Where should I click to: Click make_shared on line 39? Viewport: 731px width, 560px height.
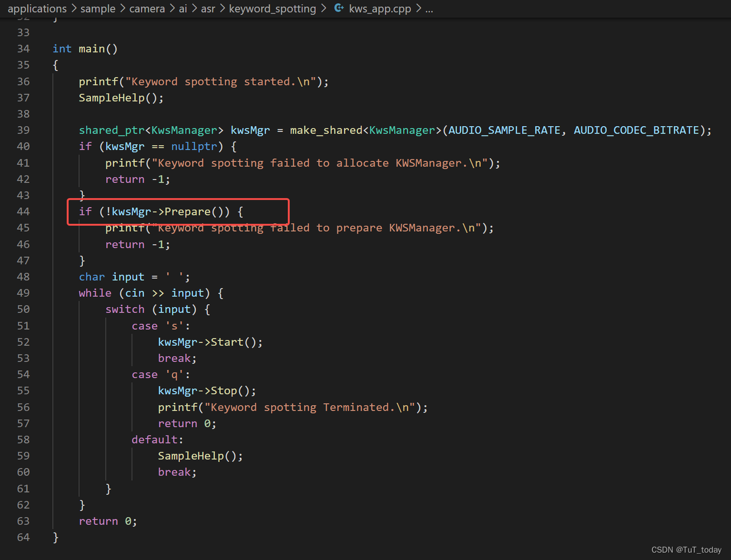[x=326, y=130]
